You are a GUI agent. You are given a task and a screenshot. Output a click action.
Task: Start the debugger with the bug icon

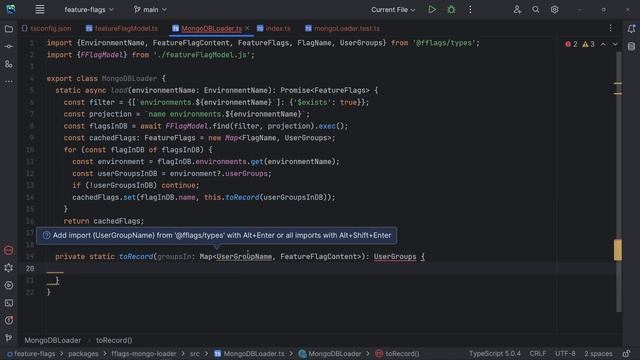[x=451, y=9]
